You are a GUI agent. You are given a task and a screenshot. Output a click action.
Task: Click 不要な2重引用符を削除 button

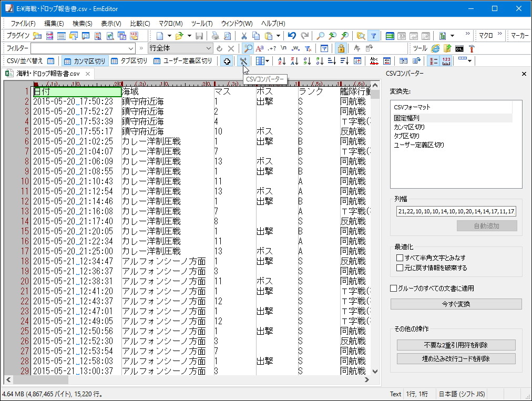455,345
